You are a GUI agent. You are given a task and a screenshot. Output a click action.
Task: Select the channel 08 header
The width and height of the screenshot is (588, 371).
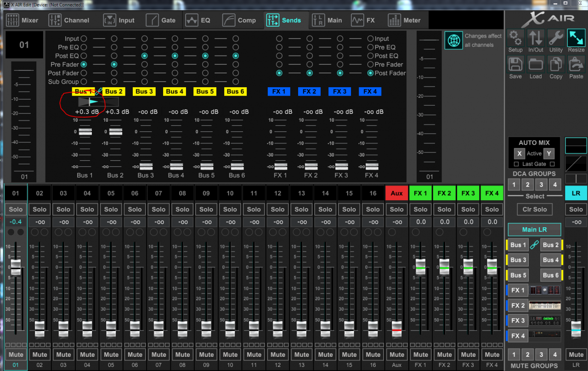click(x=182, y=193)
